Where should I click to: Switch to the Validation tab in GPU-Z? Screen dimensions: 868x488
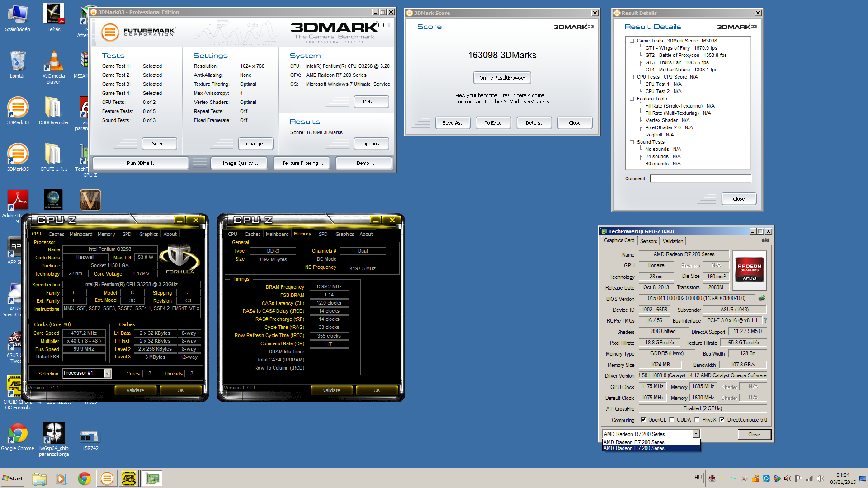click(x=673, y=241)
